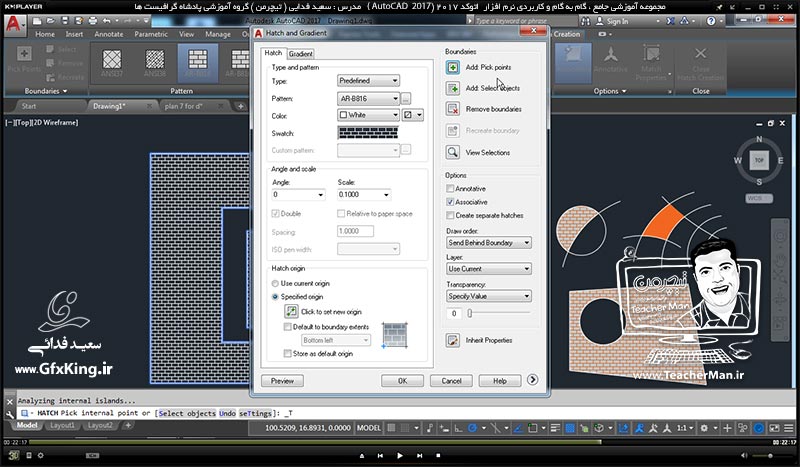The width and height of the screenshot is (800, 467).
Task: Stop playback in KMPlayer
Action: 438,455
